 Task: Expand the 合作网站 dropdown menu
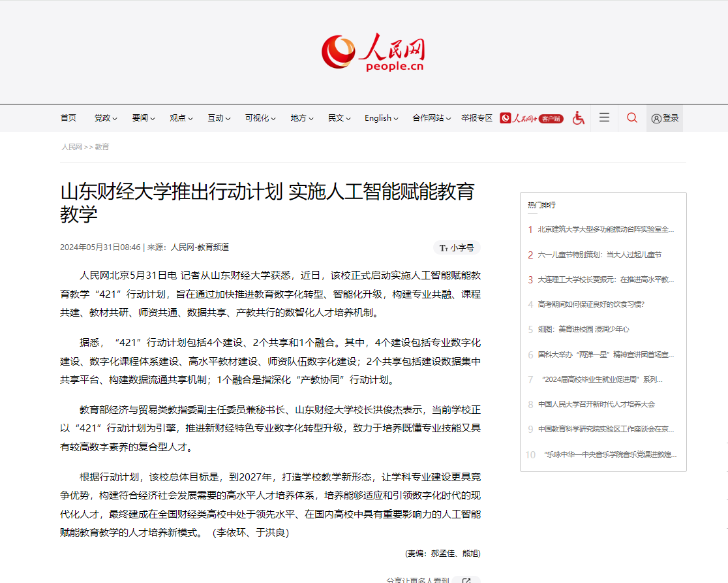[432, 118]
